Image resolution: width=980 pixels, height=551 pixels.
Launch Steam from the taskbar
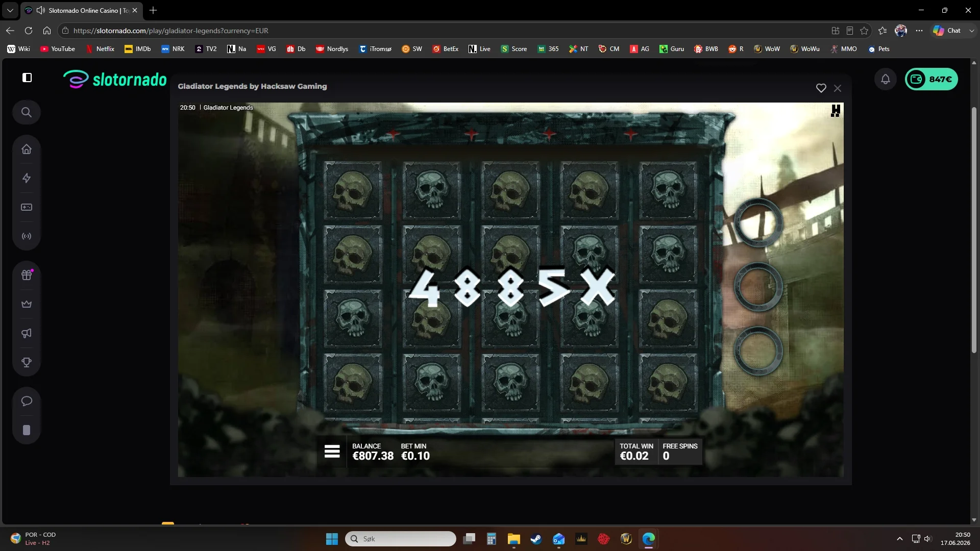(536, 539)
